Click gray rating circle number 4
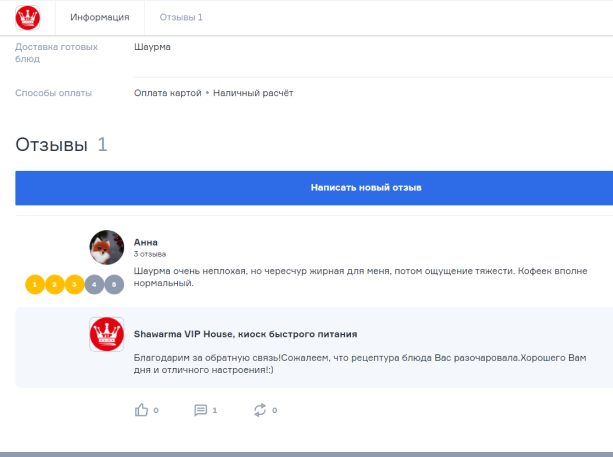Screen dimensions: 613x457 tap(94, 284)
